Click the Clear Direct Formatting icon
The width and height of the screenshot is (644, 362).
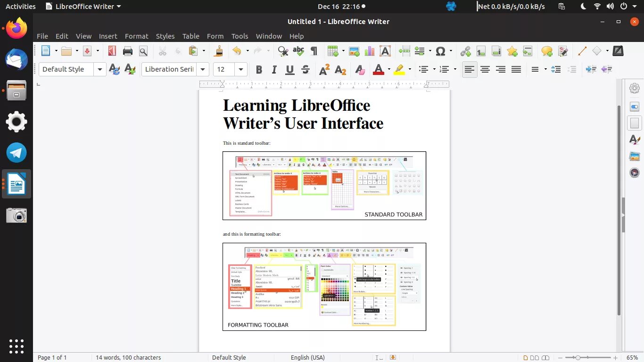tap(360, 70)
